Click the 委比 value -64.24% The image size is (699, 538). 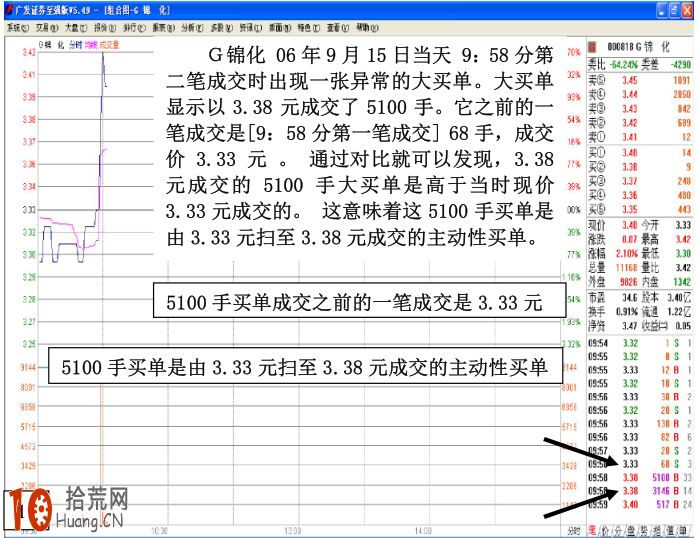[624, 65]
